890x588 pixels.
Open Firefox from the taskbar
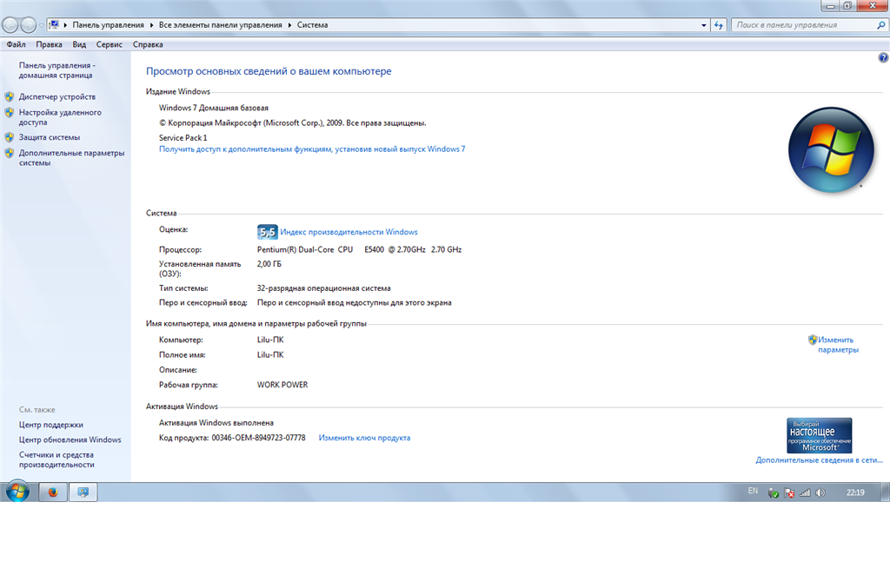coord(53,492)
